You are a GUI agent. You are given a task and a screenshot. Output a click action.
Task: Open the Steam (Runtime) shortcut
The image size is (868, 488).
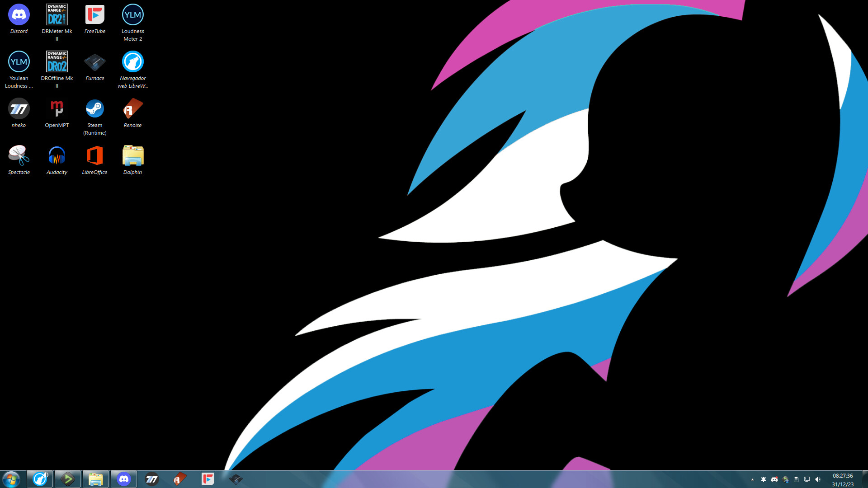point(95,109)
